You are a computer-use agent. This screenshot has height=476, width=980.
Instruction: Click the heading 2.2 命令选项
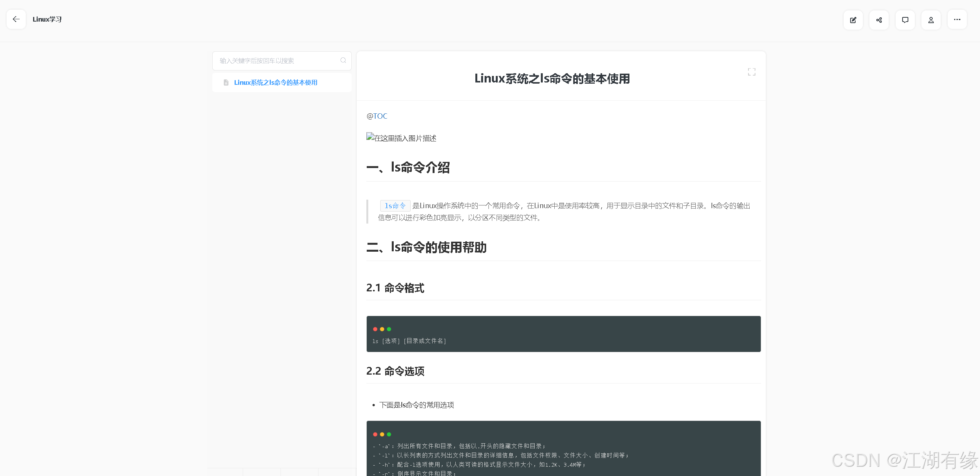pyautogui.click(x=395, y=371)
